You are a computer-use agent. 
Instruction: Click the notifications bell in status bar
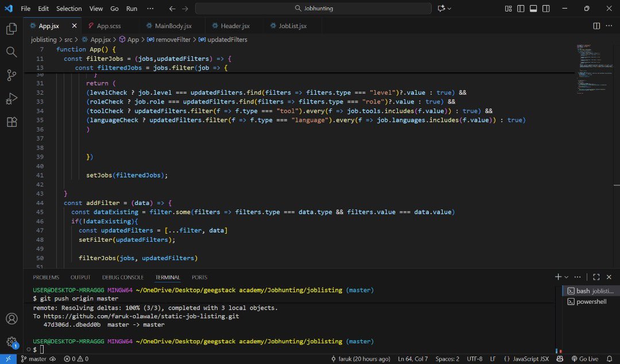click(610, 358)
